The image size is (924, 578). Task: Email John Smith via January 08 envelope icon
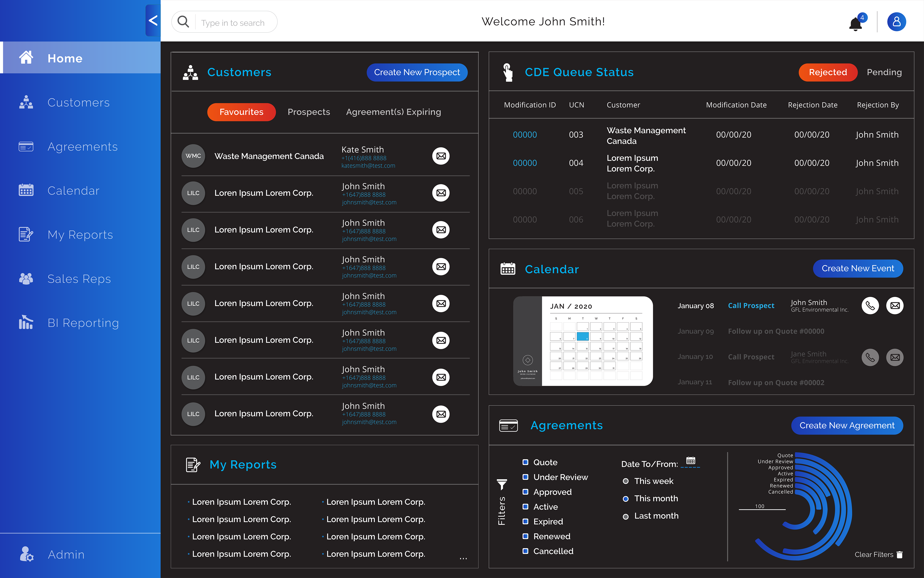pos(895,305)
